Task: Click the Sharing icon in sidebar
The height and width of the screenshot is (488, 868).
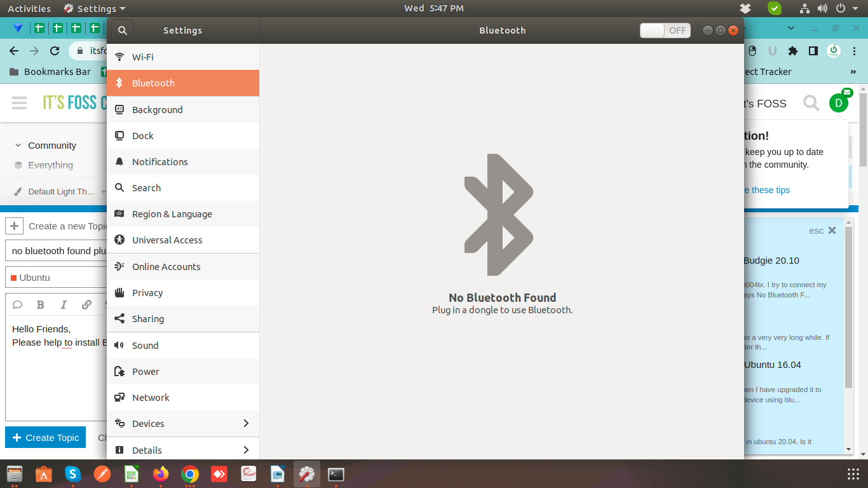Action: [119, 319]
